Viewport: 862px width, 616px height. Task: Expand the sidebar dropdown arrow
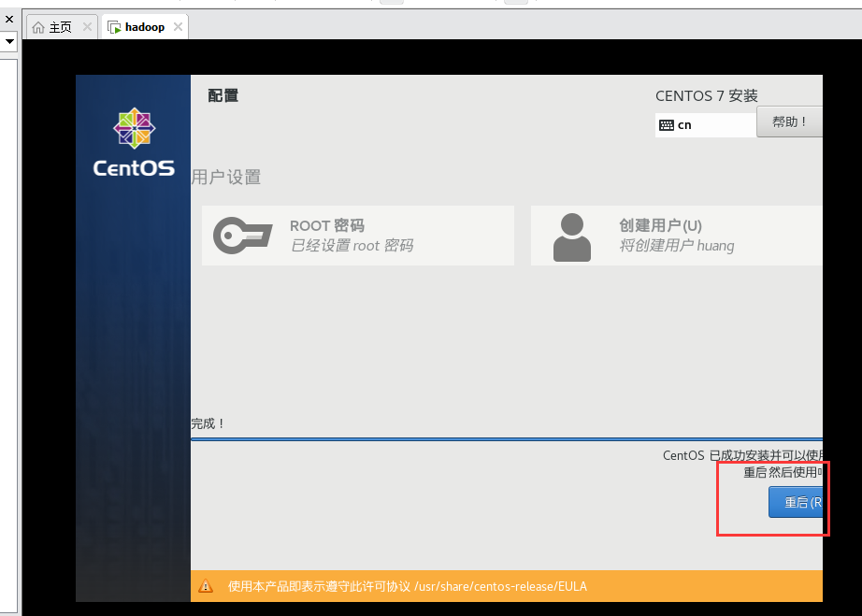[9, 41]
